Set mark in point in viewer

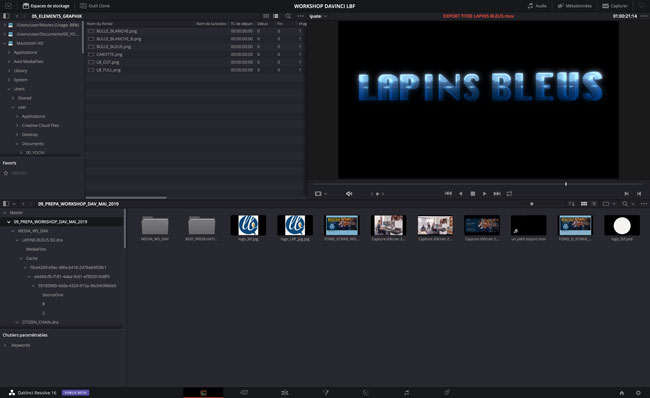[626, 194]
